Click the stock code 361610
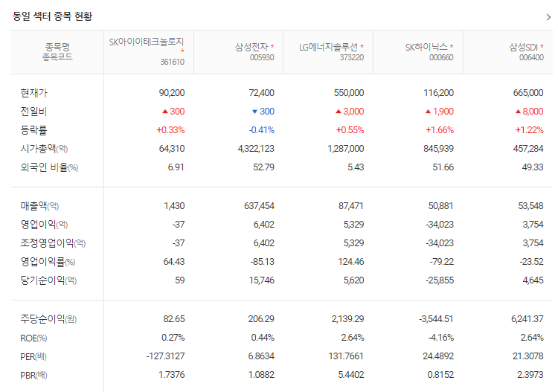This screenshot has height=392, width=558. [x=173, y=62]
